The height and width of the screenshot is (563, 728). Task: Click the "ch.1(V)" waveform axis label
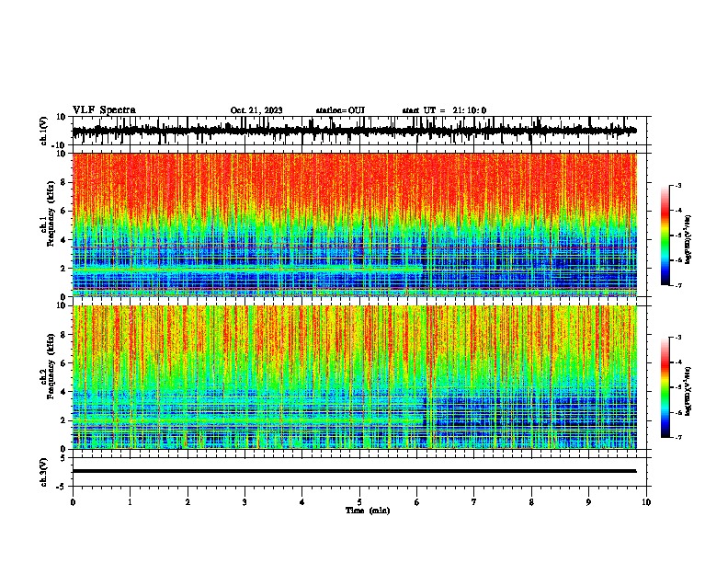click(x=44, y=131)
